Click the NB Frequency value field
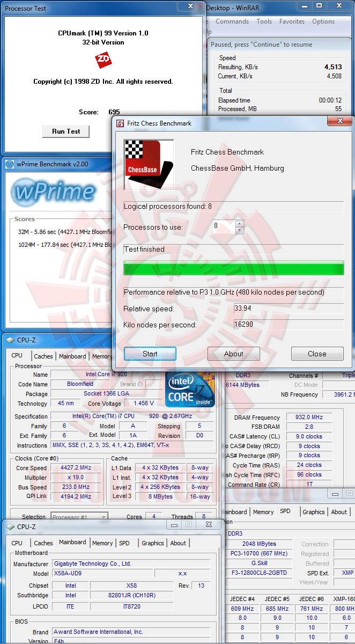 (x=338, y=395)
